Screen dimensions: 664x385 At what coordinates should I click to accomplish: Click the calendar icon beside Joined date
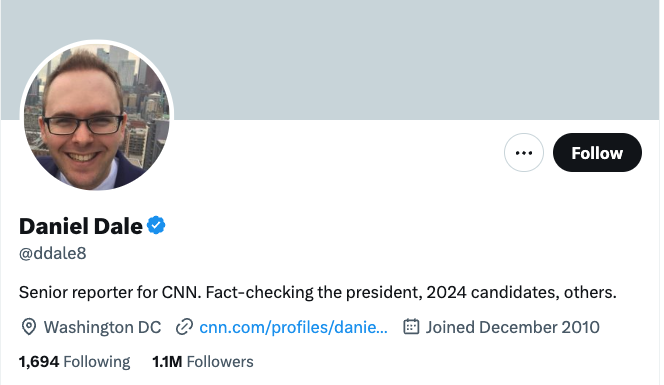click(411, 327)
